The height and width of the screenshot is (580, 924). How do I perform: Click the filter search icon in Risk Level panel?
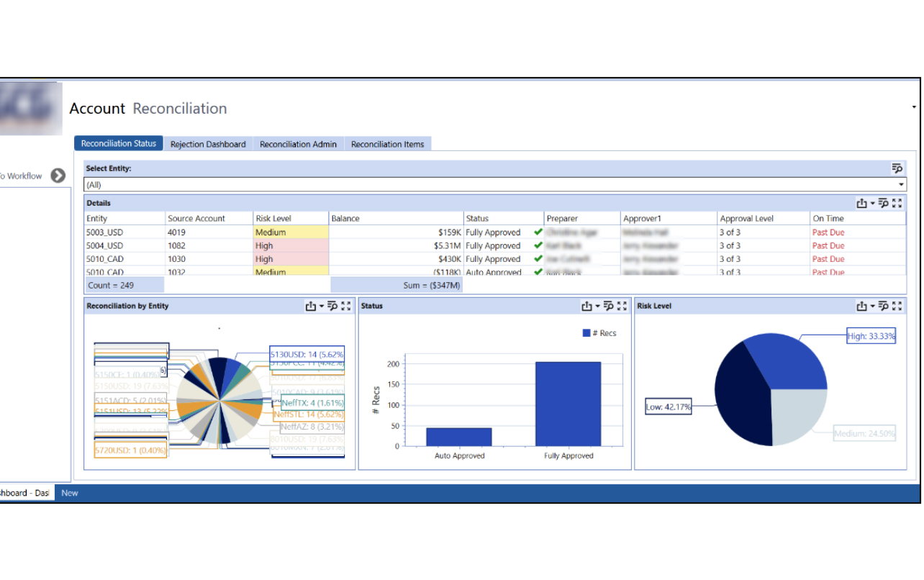pos(884,307)
